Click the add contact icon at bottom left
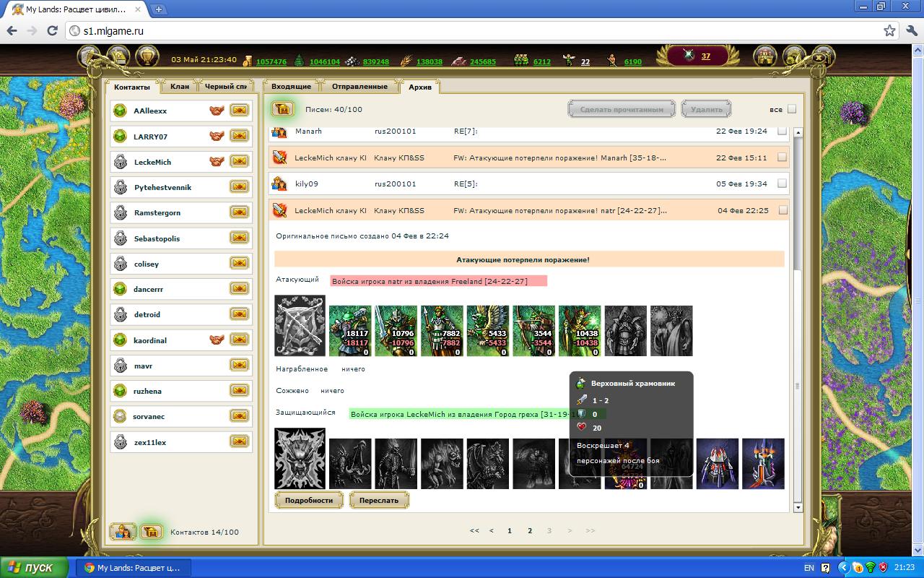The image size is (924, 578). (123, 532)
